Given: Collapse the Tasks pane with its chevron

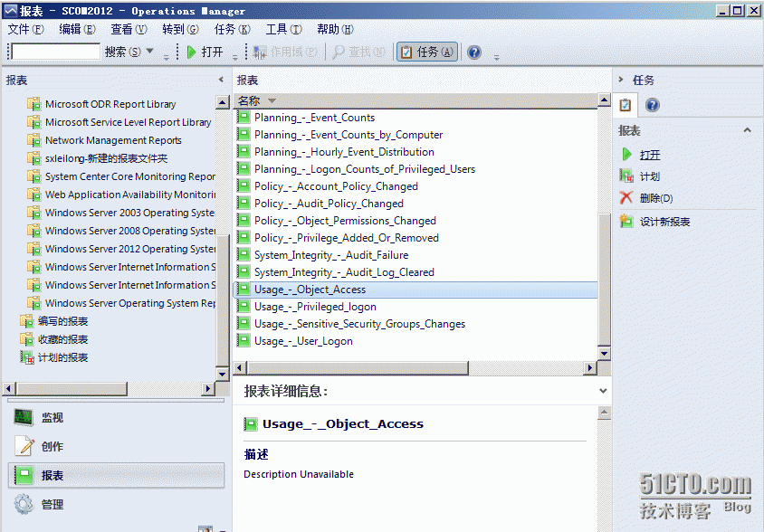Looking at the screenshot, I should coord(621,80).
